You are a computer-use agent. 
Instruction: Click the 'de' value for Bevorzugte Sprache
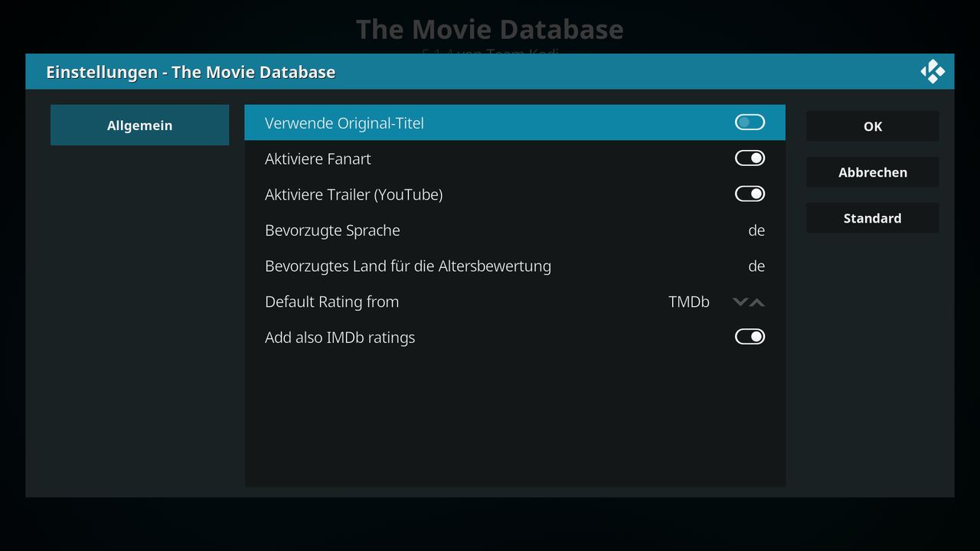coord(756,230)
